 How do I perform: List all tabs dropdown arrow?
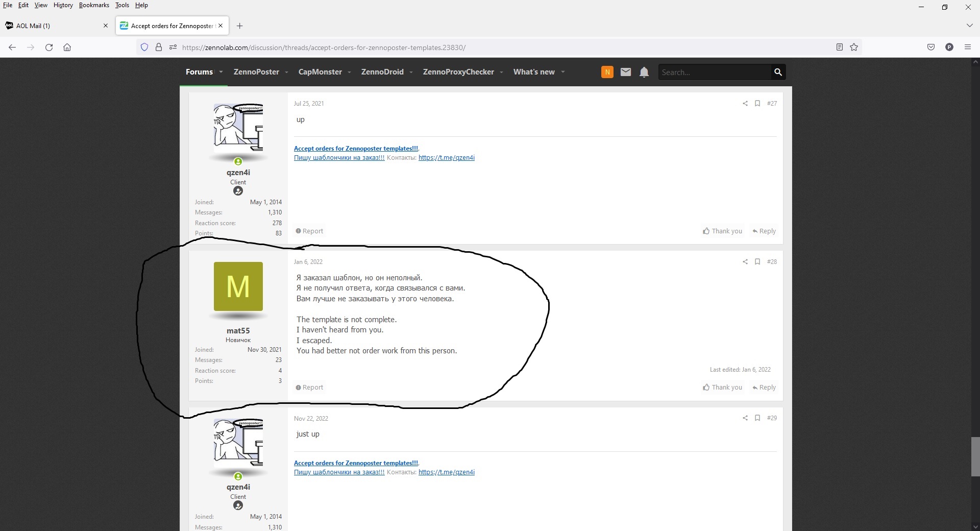tap(969, 26)
